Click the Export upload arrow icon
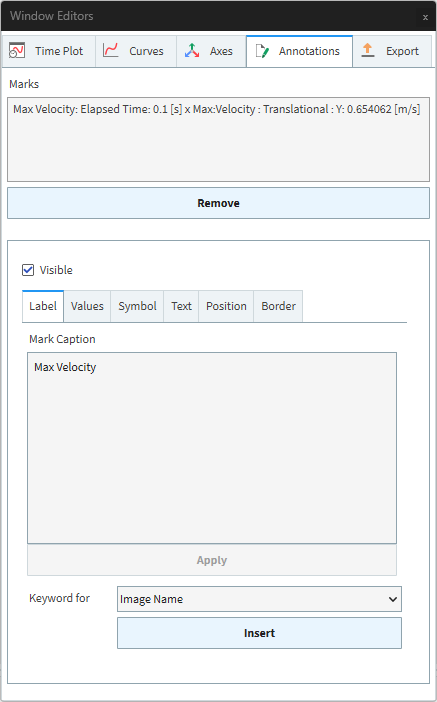 (368, 50)
